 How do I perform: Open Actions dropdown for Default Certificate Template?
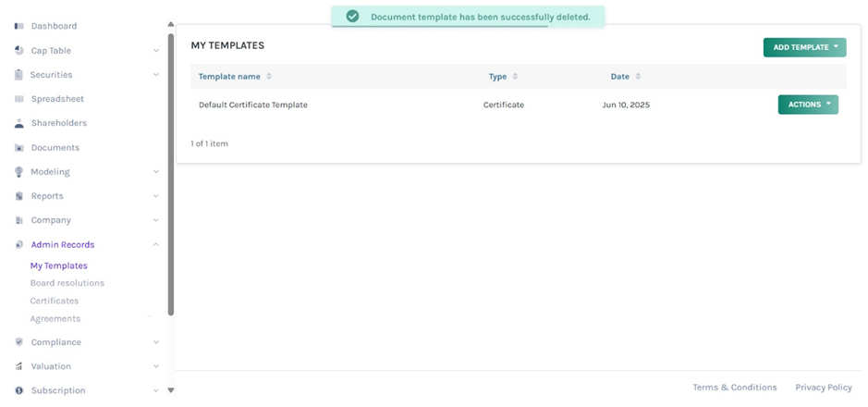coord(808,105)
